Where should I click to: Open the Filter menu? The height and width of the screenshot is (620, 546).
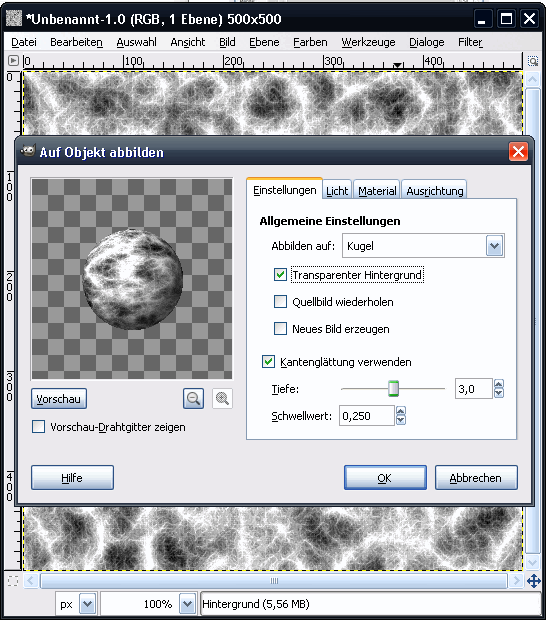(x=470, y=42)
